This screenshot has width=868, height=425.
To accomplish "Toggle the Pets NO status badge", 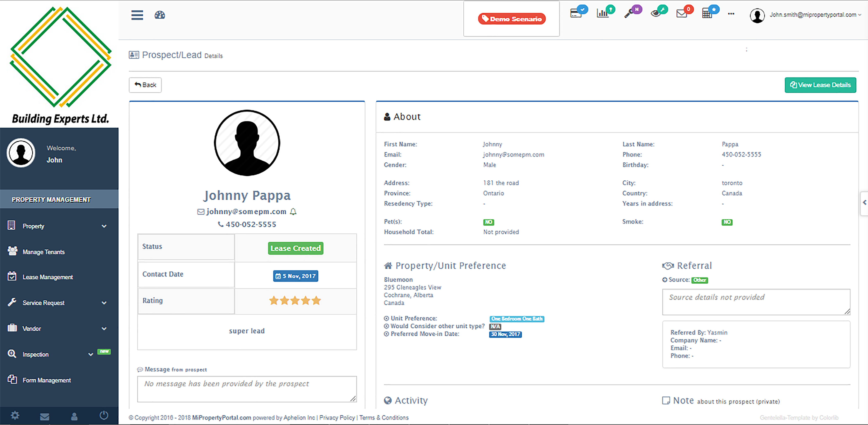I will pos(488,222).
